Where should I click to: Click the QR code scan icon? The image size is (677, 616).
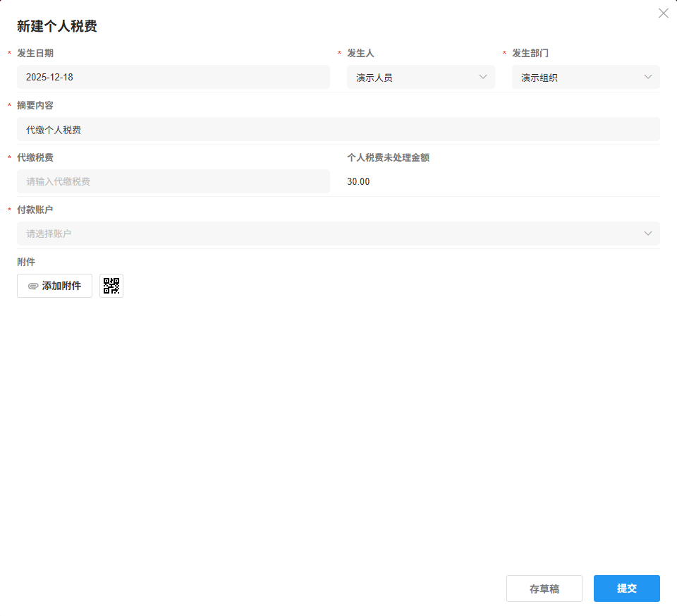pyautogui.click(x=111, y=286)
